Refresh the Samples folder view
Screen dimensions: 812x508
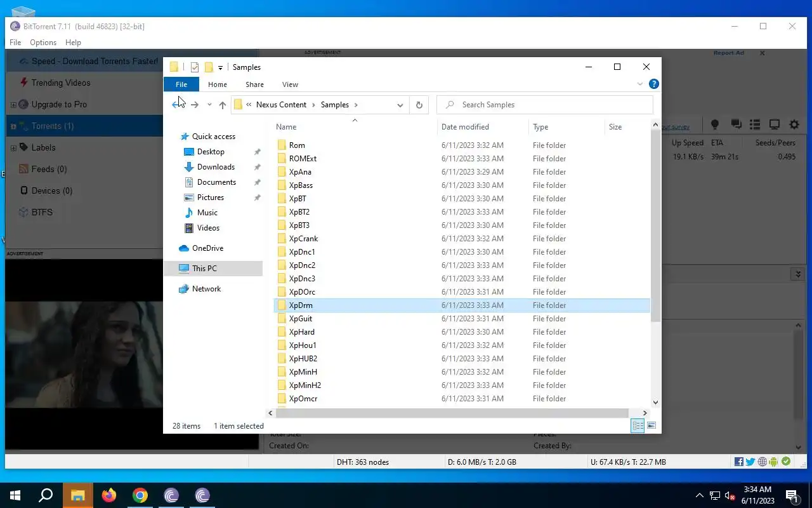coord(419,105)
